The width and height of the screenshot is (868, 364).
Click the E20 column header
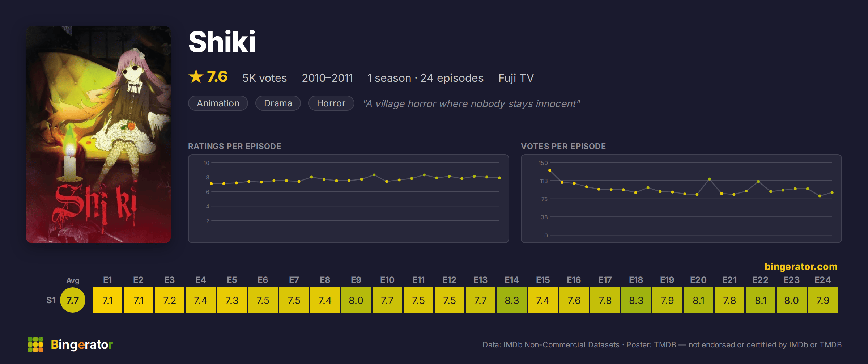pyautogui.click(x=698, y=280)
